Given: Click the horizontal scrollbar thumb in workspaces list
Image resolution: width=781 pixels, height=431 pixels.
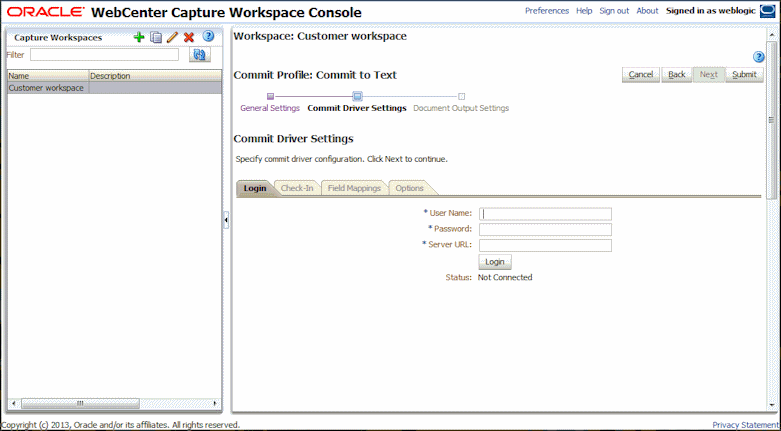Looking at the screenshot, I should tap(81, 403).
